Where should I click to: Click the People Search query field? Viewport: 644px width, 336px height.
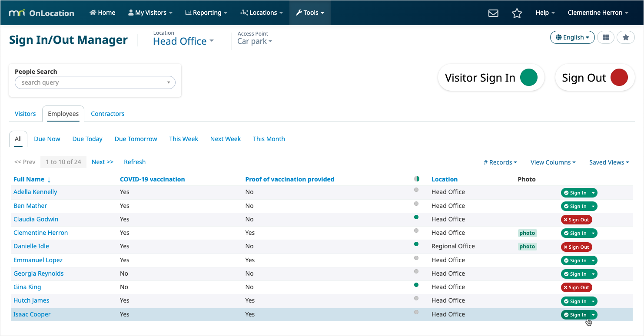tap(95, 82)
